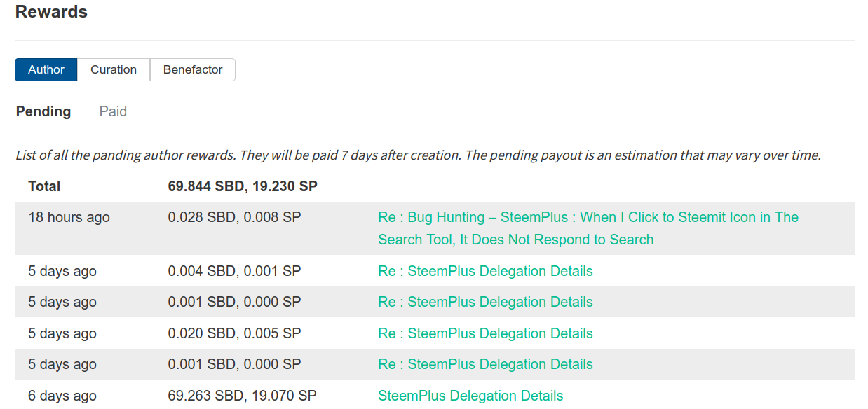Switch to Curation rewards
This screenshot has width=868, height=409.
(114, 69)
